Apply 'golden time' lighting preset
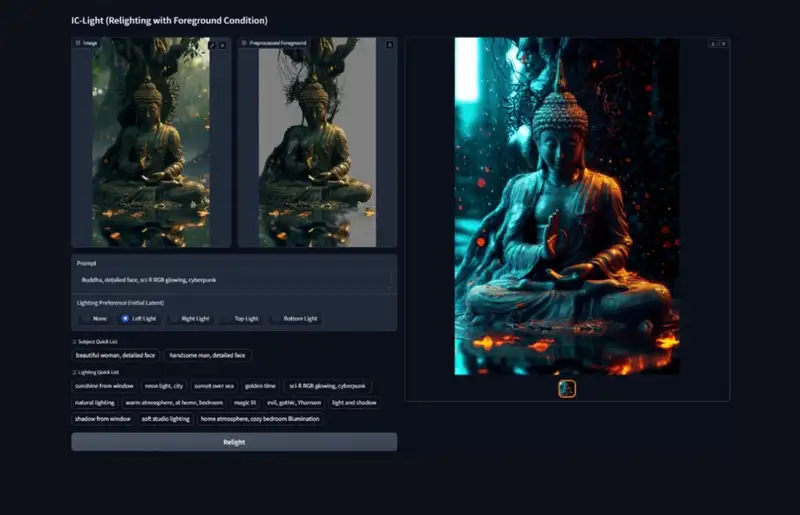 (260, 386)
